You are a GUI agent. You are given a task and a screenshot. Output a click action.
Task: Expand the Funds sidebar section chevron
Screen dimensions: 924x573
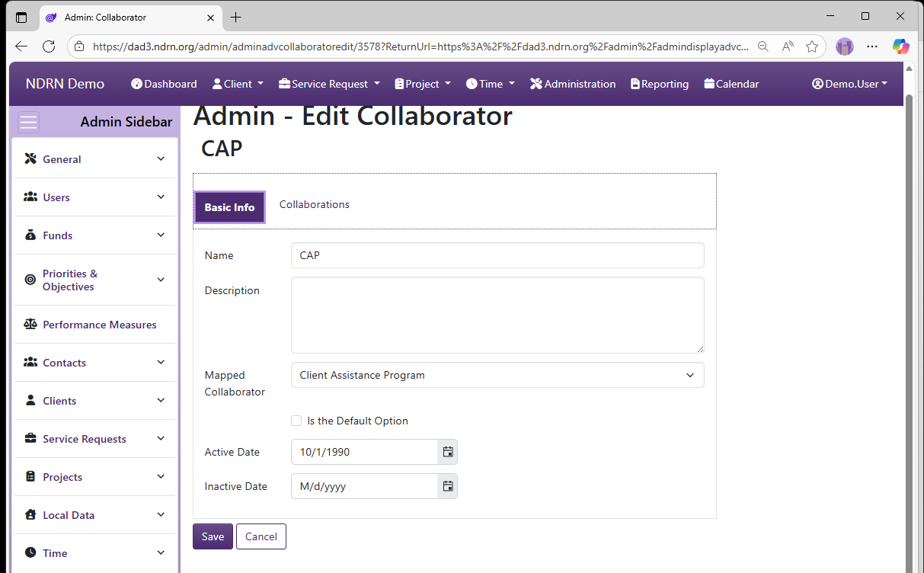coord(161,235)
